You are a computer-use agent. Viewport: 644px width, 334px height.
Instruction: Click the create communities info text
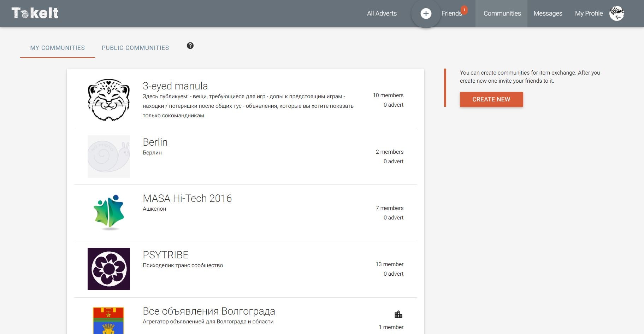[x=530, y=77]
